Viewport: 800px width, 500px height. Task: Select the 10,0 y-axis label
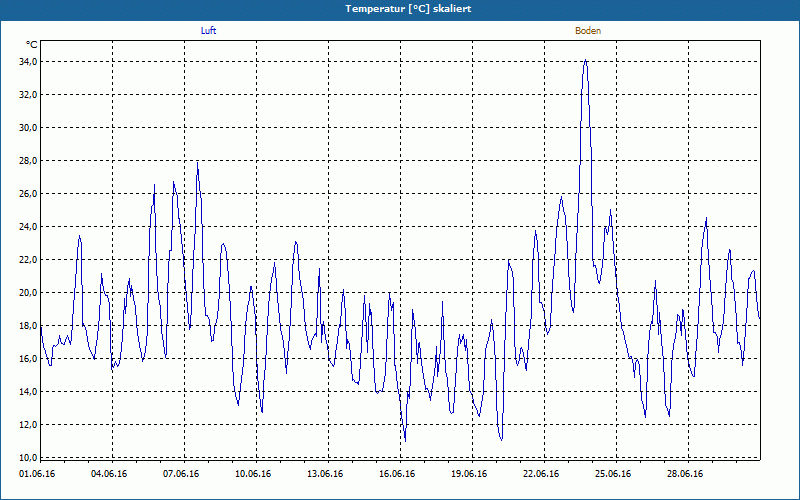click(x=28, y=458)
